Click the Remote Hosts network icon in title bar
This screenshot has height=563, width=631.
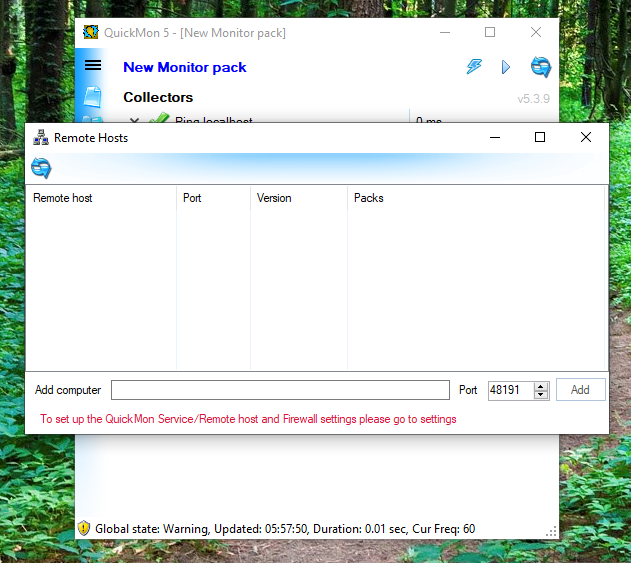point(41,138)
